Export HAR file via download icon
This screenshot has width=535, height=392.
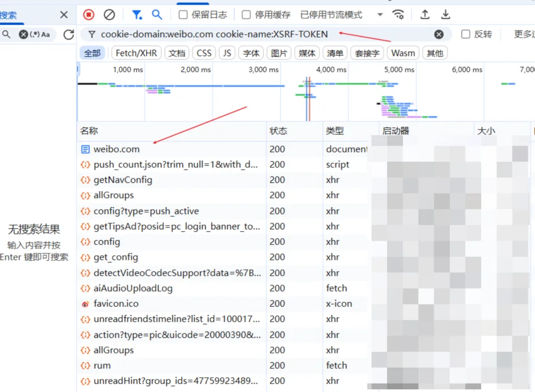pyautogui.click(x=445, y=15)
